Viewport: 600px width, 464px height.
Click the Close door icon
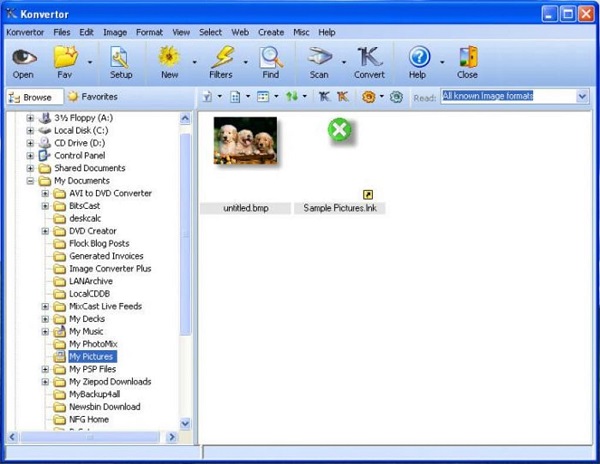click(468, 57)
